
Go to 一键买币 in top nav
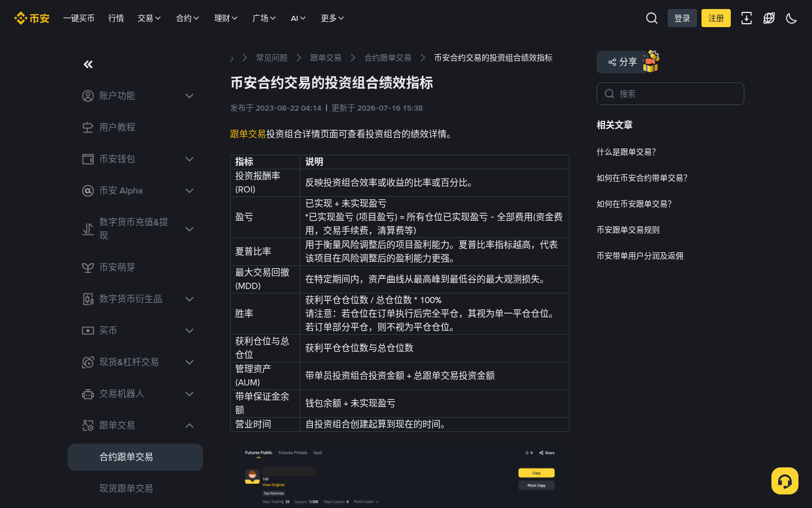79,18
